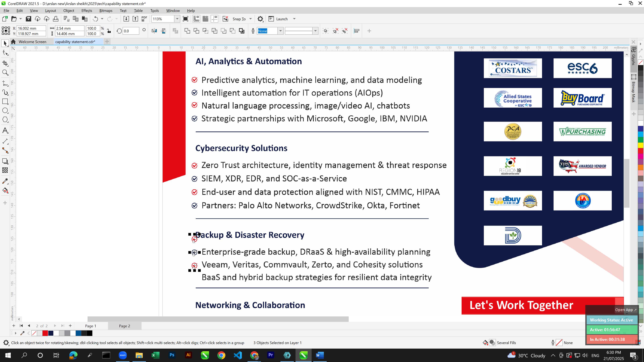644x362 pixels.
Task: Open the File menu
Action: [6, 11]
